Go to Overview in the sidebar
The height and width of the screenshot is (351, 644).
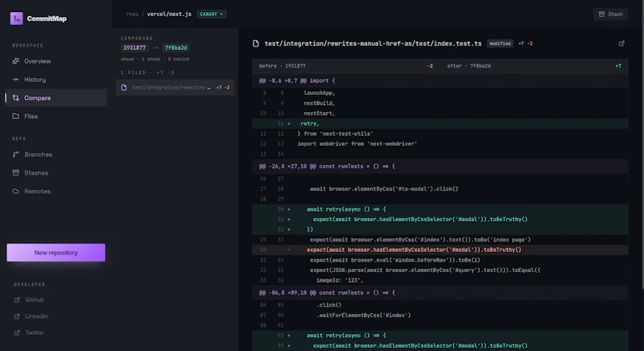tap(56, 61)
